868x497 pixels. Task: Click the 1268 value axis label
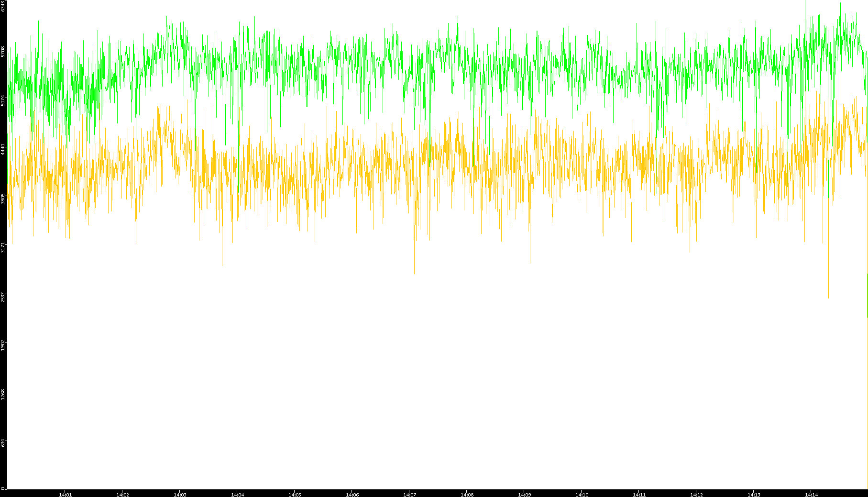click(x=3, y=394)
